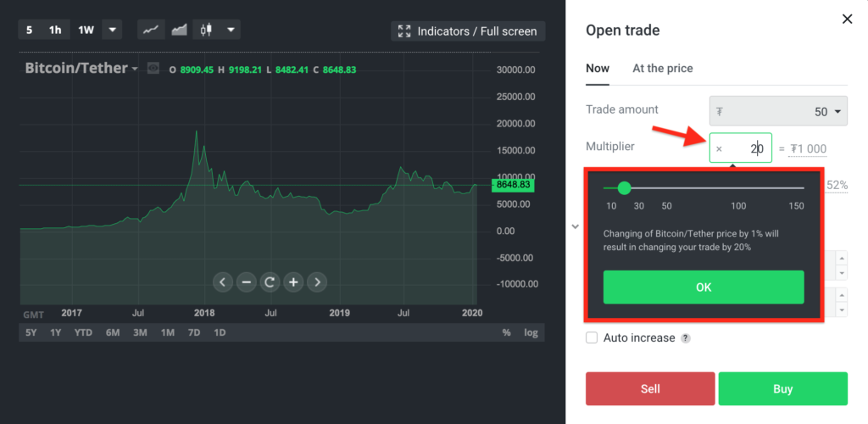Select the 1Y date range
The width and height of the screenshot is (868, 424).
(56, 332)
